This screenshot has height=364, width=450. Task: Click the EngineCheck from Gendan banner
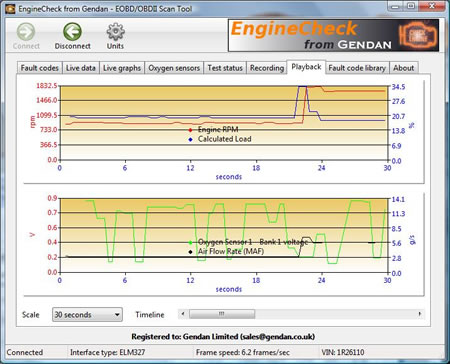333,35
